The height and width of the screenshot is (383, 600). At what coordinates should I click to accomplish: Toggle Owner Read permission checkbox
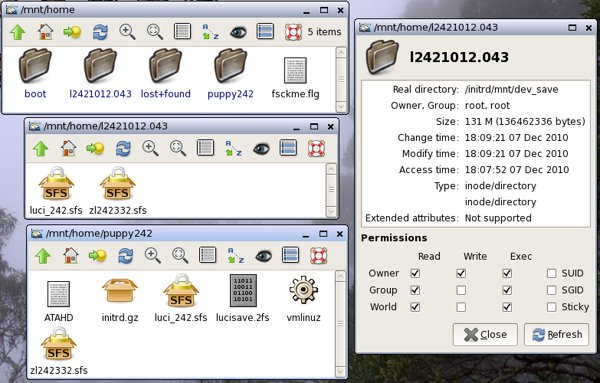415,273
